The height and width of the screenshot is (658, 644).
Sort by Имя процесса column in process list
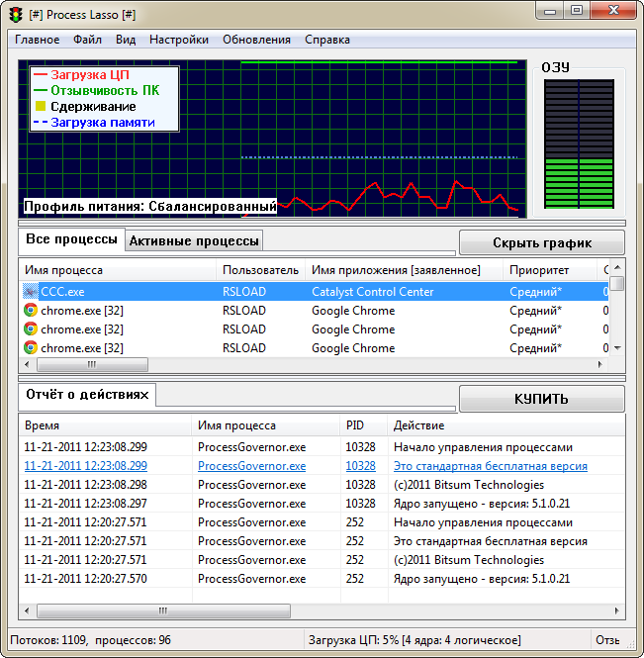point(118,270)
